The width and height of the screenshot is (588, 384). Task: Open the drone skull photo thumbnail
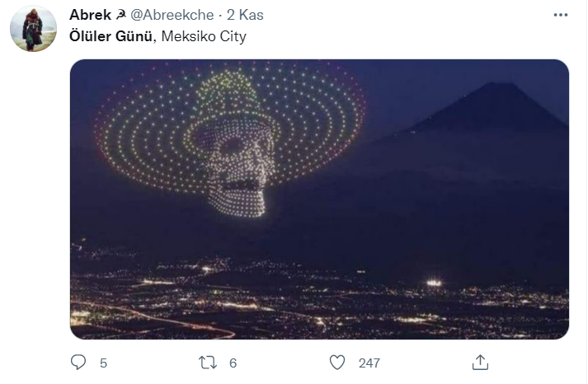[x=319, y=199]
